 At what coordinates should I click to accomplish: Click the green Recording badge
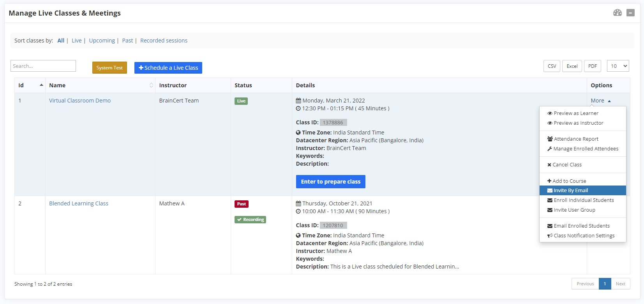click(x=250, y=219)
